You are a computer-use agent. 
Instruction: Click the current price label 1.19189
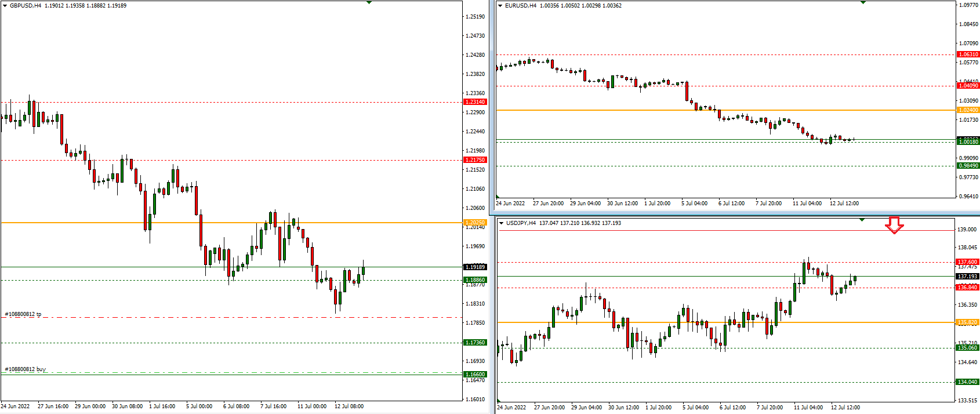(475, 267)
